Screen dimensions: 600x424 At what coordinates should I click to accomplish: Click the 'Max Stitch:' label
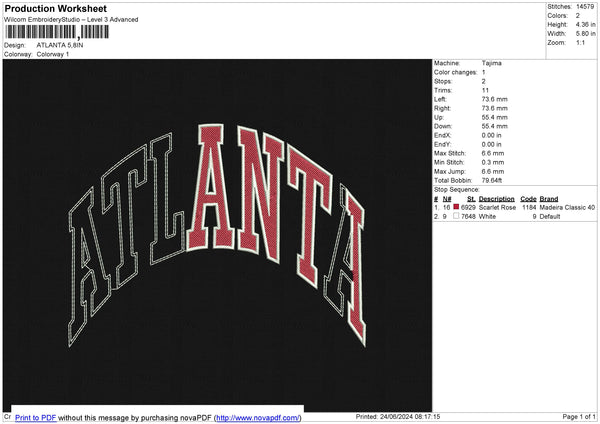pyautogui.click(x=450, y=153)
